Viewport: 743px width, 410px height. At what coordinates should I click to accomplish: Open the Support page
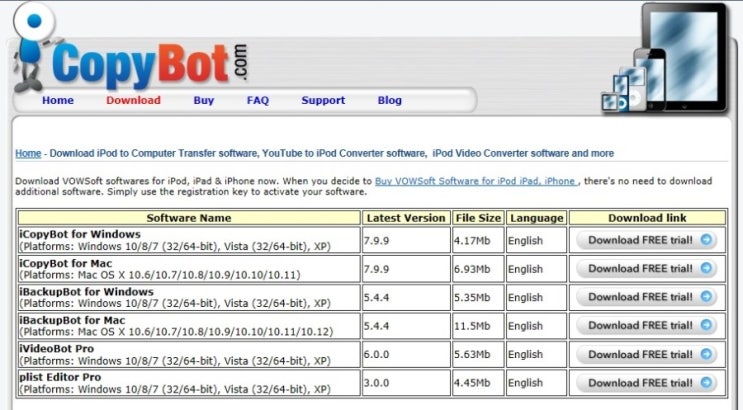tap(323, 100)
